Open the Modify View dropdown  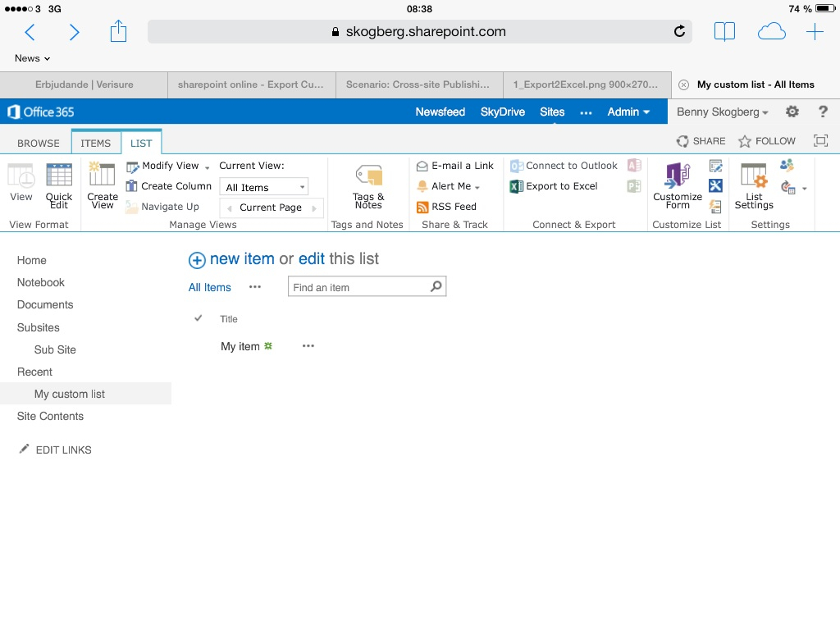[x=167, y=166]
